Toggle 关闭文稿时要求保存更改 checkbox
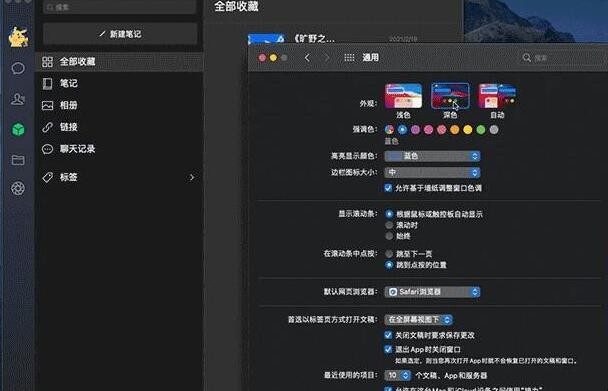Screen dimensions: 608x391 (x=388, y=335)
